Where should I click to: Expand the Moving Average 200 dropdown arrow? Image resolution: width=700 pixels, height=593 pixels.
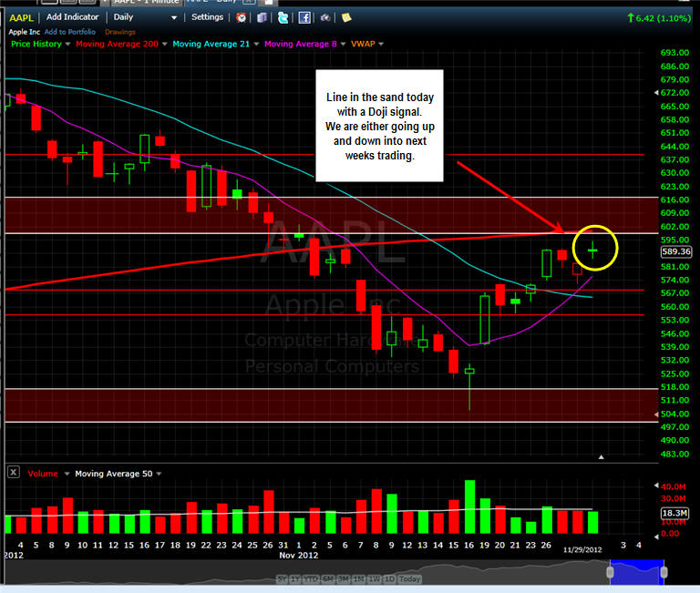click(x=164, y=44)
